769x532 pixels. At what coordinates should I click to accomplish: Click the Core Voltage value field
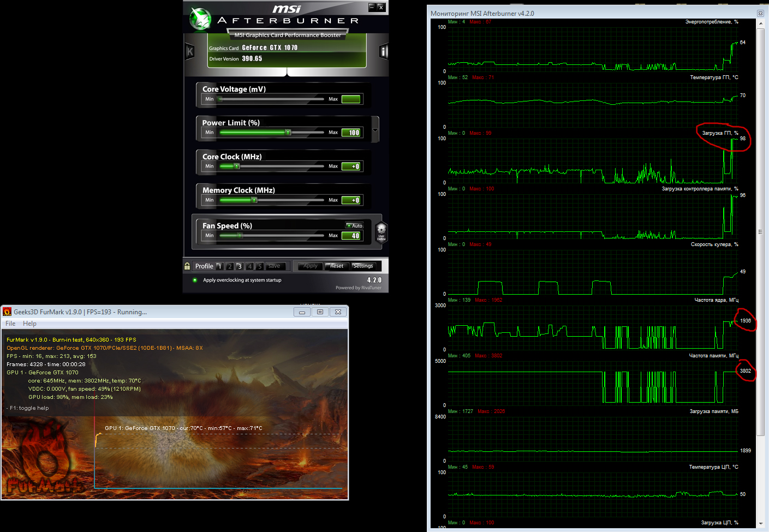[x=351, y=99]
